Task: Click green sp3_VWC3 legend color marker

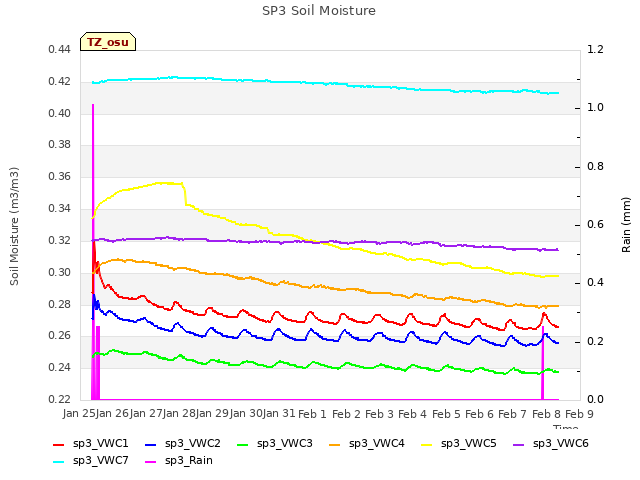Action: point(243,444)
